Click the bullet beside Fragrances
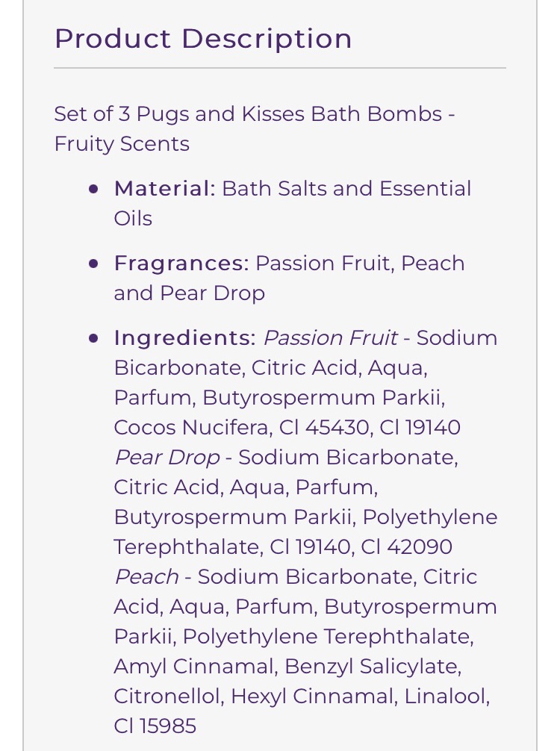 93,264
